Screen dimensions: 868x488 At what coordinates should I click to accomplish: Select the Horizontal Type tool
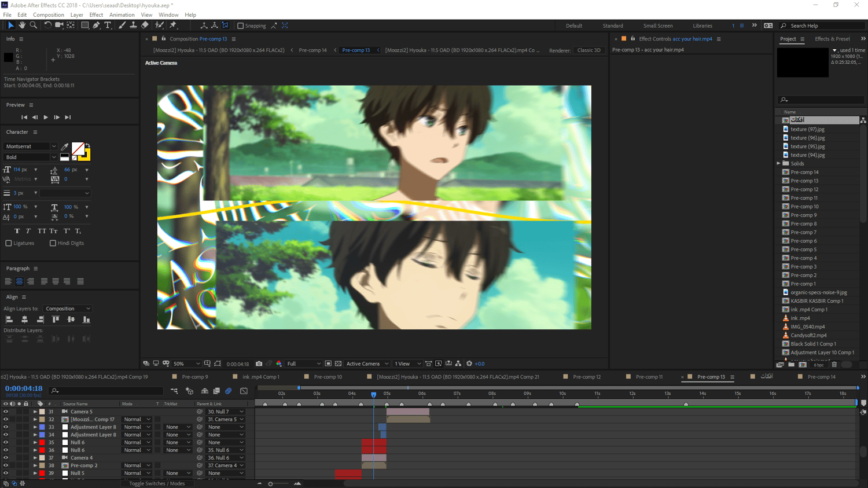(108, 25)
